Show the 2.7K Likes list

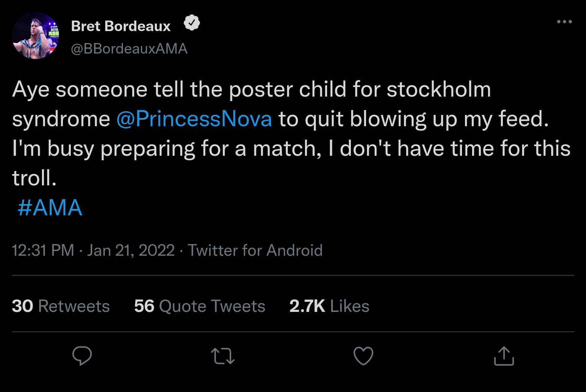coord(329,306)
